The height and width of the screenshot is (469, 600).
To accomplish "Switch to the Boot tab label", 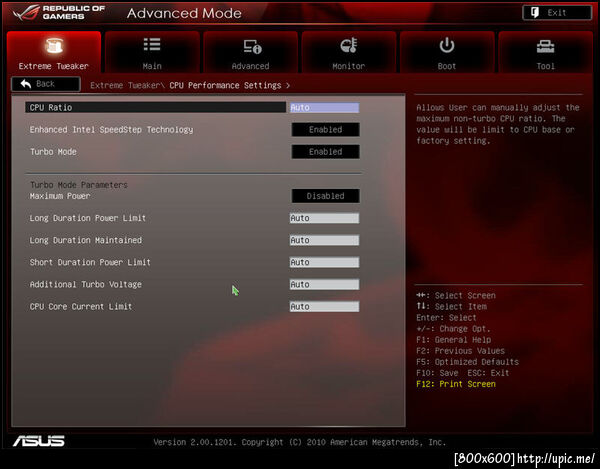I will point(447,66).
